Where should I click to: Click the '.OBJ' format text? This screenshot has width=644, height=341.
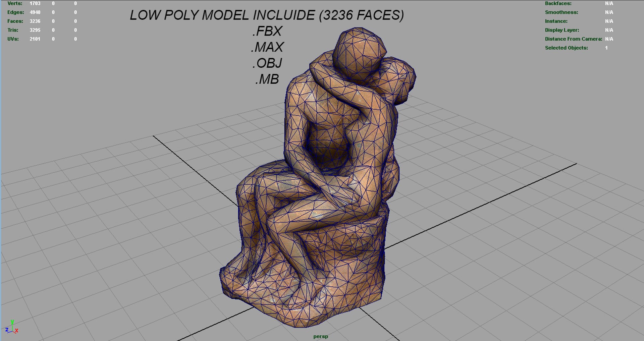coord(267,63)
